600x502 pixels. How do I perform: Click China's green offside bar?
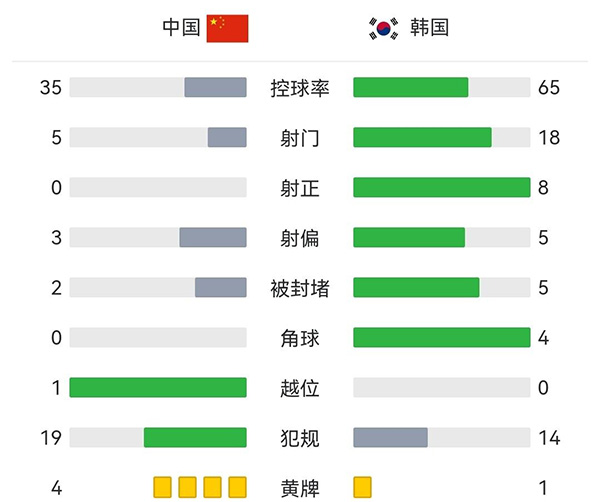click(x=158, y=388)
